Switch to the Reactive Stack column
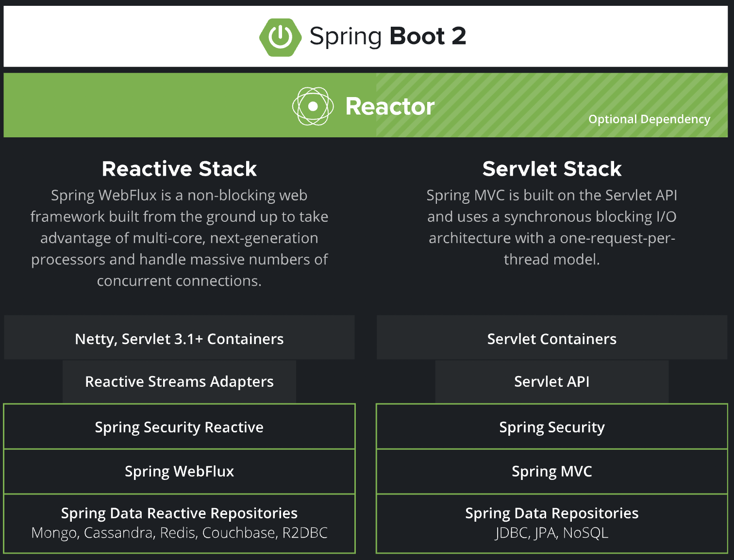 tap(179, 169)
